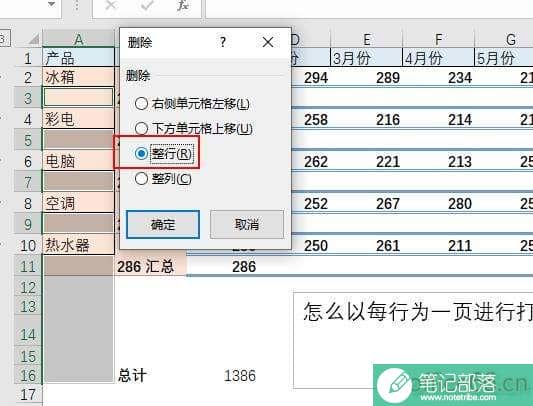Image resolution: width=533 pixels, height=406 pixels.
Task: Open the insert function fx icon
Action: [x=183, y=5]
